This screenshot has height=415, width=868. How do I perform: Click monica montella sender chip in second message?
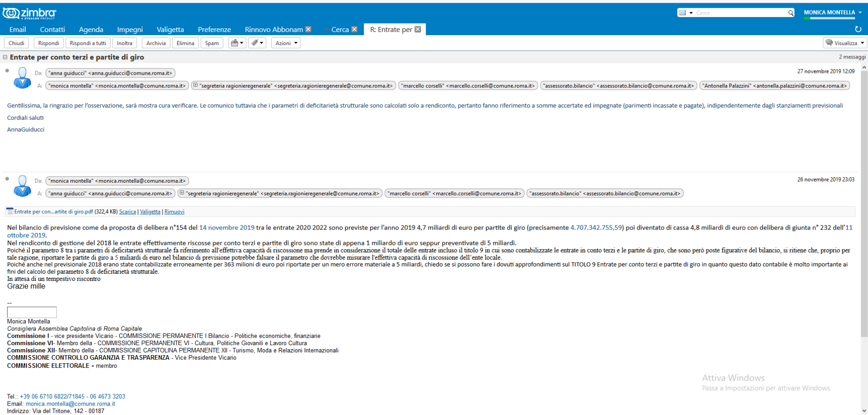tap(117, 181)
